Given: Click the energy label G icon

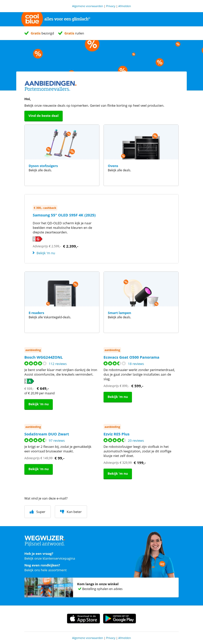Looking at the screenshot, I should (x=38, y=239).
